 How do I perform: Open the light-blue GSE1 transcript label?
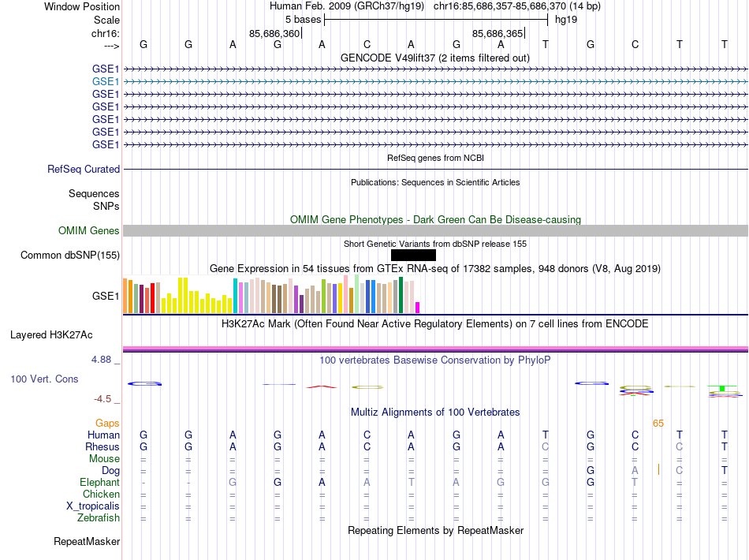[106, 82]
